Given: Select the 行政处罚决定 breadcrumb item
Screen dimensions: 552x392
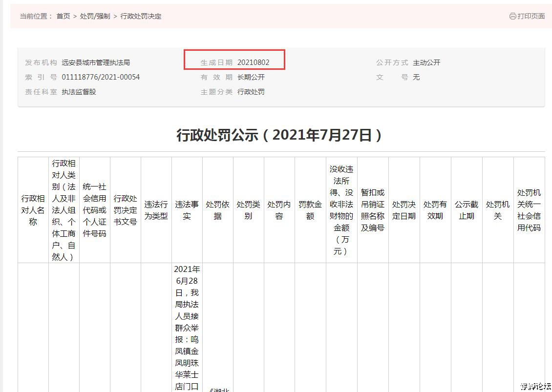Looking at the screenshot, I should 141,16.
